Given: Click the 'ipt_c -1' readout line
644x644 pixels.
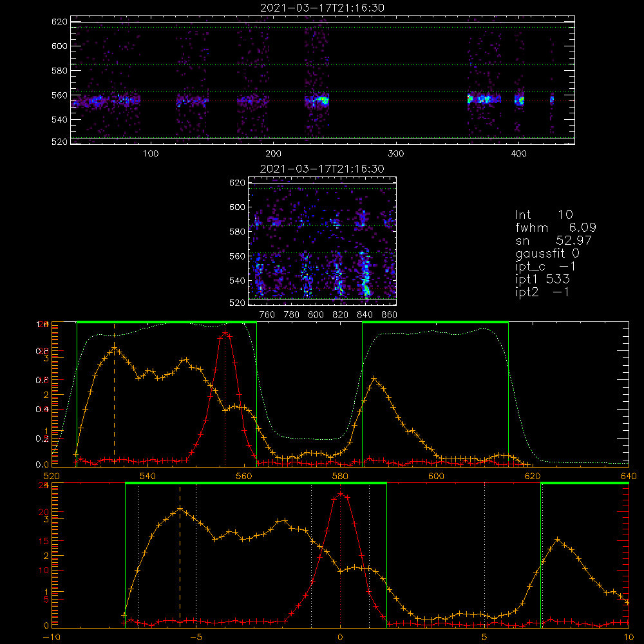Looking at the screenshot, I should pos(545,266).
